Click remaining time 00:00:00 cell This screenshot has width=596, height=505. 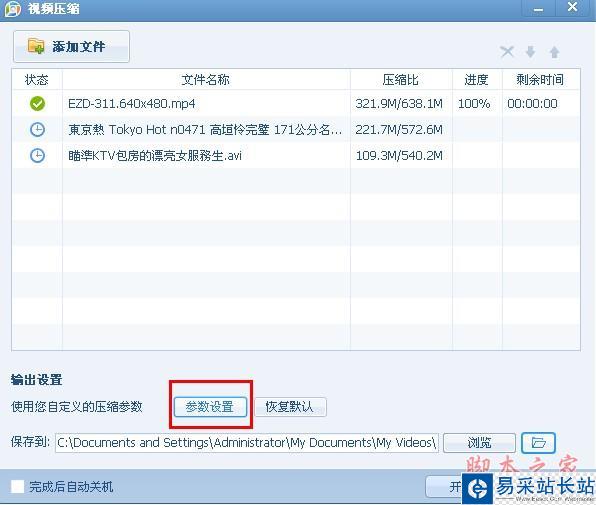(x=533, y=104)
